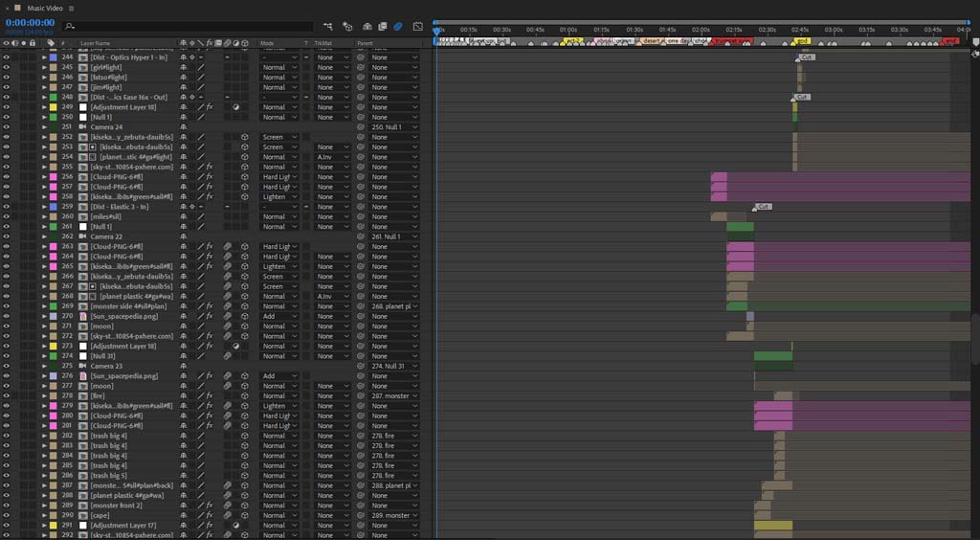Toggle hide shy layers icon
980x540 pixels.
click(x=367, y=26)
